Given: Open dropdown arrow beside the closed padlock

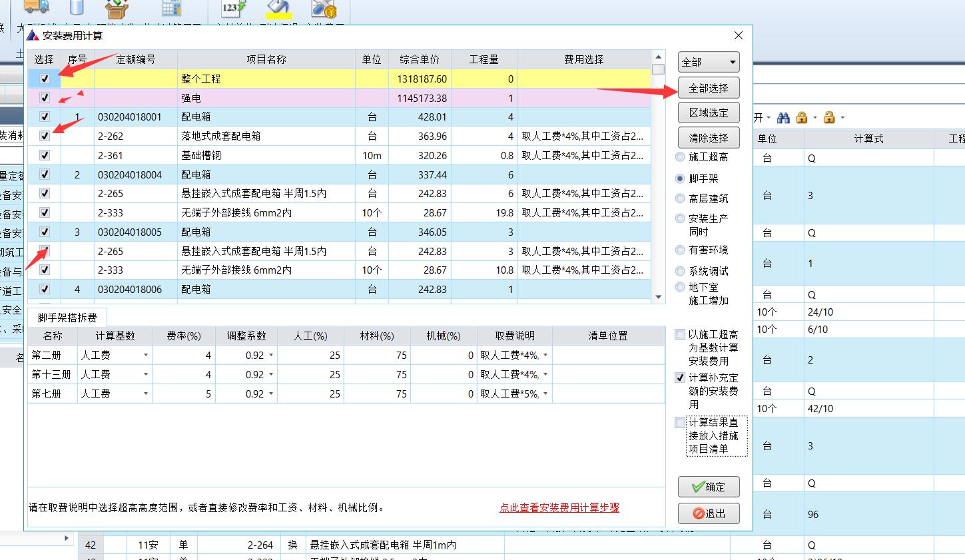Looking at the screenshot, I should pos(814,119).
